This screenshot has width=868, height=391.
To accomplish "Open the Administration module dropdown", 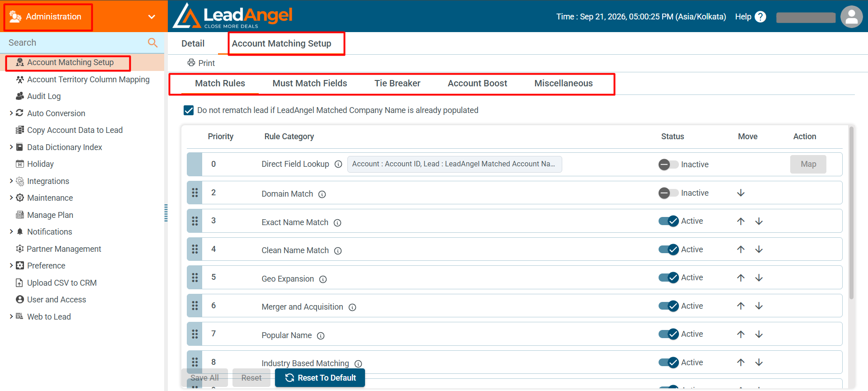I will (152, 17).
